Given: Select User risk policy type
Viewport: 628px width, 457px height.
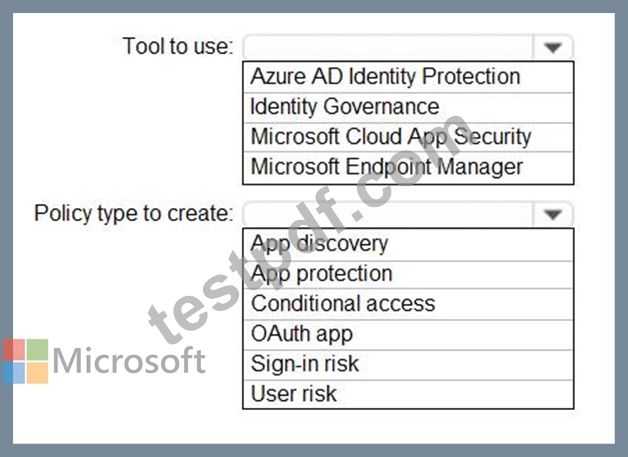Looking at the screenshot, I should click(x=408, y=394).
